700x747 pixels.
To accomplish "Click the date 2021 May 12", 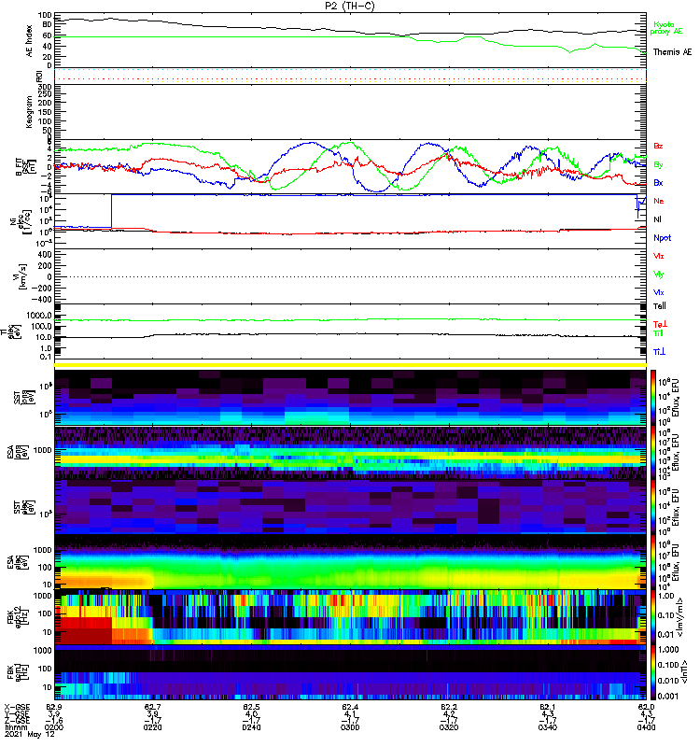I will 30,734.
